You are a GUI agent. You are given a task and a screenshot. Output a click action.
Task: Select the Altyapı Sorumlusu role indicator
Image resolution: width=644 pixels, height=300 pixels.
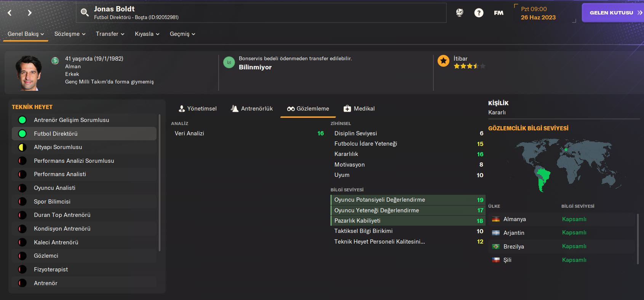click(22, 147)
